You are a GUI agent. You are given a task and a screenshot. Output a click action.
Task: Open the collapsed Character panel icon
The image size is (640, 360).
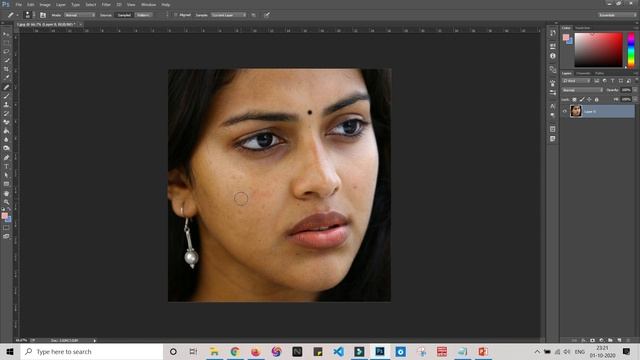[x=553, y=106]
